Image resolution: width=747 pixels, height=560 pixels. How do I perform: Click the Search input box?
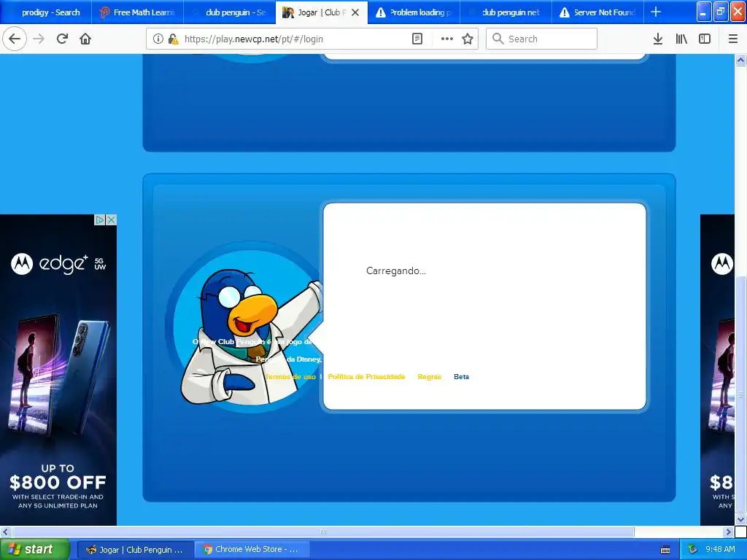[541, 39]
